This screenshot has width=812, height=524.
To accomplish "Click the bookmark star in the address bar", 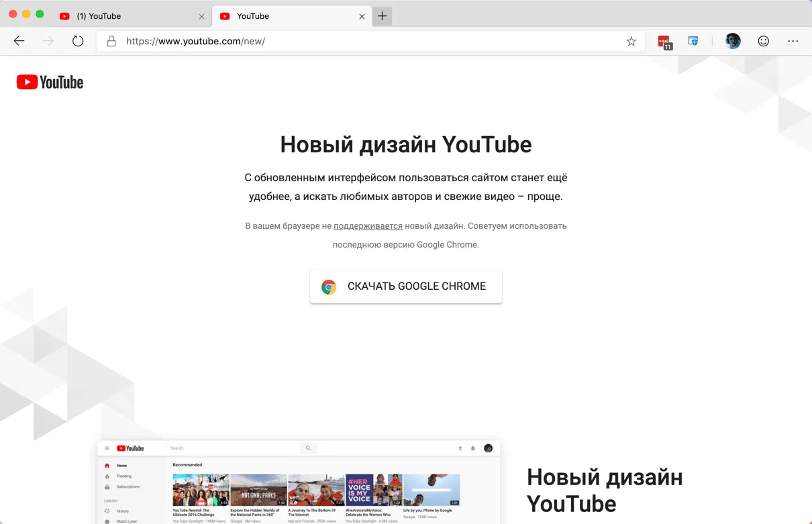I will pyautogui.click(x=630, y=41).
